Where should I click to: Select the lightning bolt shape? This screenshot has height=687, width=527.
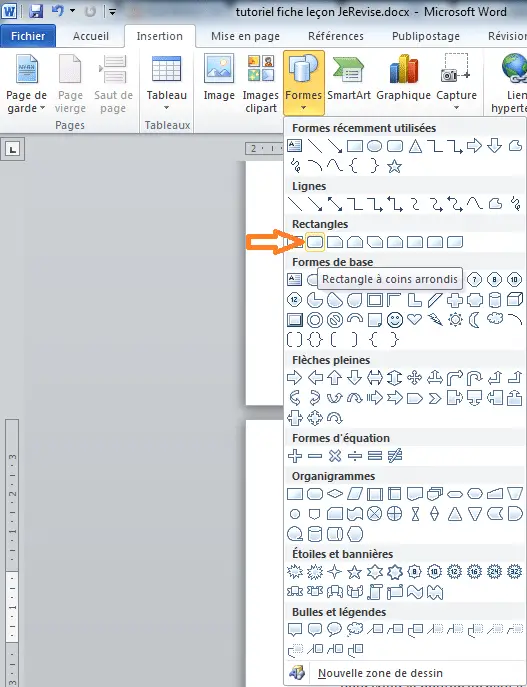(x=435, y=319)
